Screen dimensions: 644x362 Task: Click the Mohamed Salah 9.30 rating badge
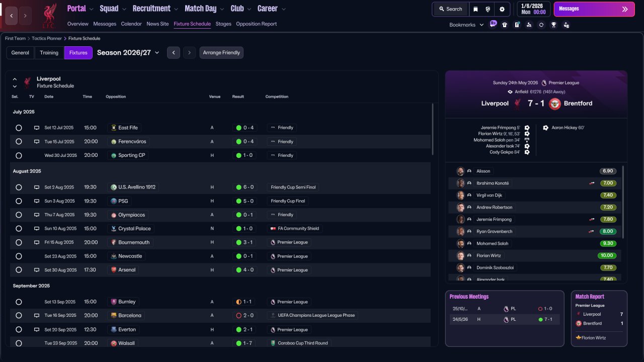[608, 244]
